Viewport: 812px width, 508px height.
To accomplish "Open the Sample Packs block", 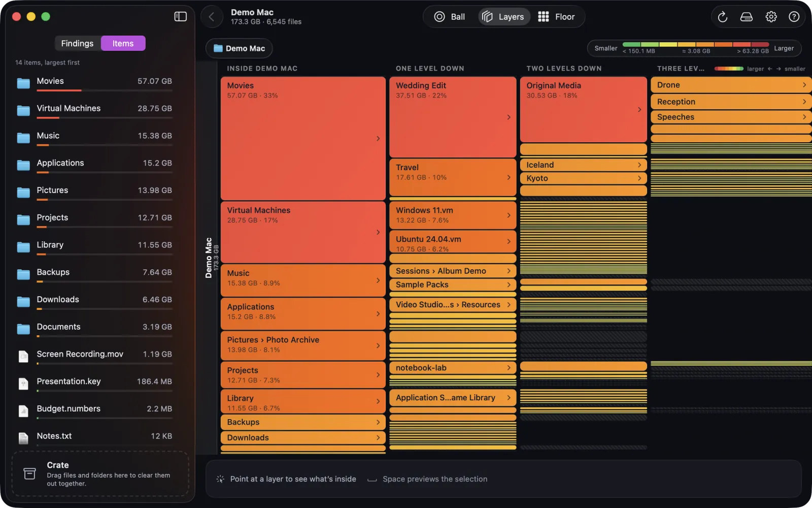I will coord(453,284).
